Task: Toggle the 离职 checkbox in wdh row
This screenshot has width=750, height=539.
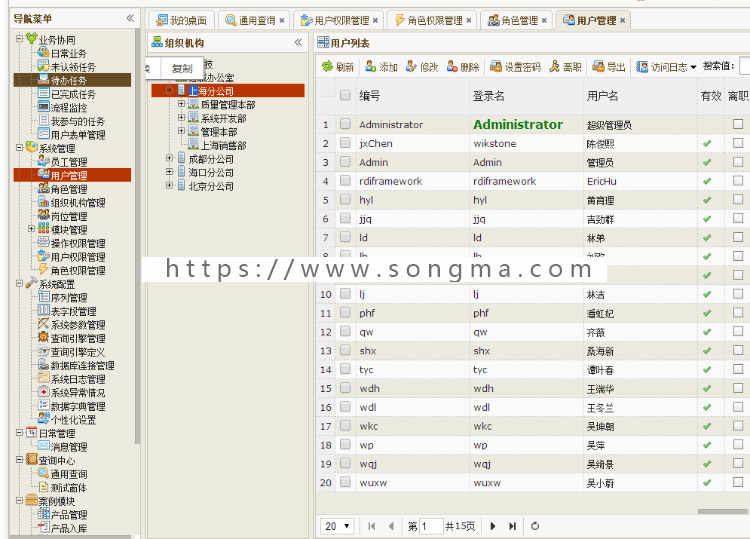Action: (x=738, y=388)
